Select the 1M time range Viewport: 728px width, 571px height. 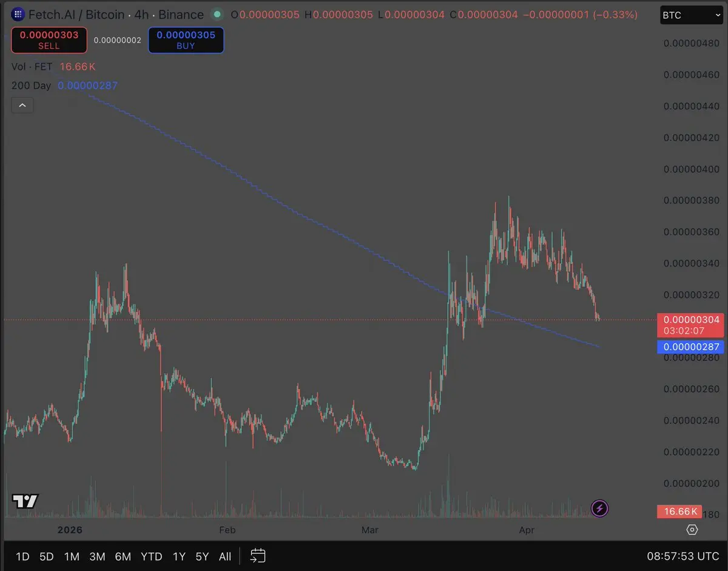[72, 556]
